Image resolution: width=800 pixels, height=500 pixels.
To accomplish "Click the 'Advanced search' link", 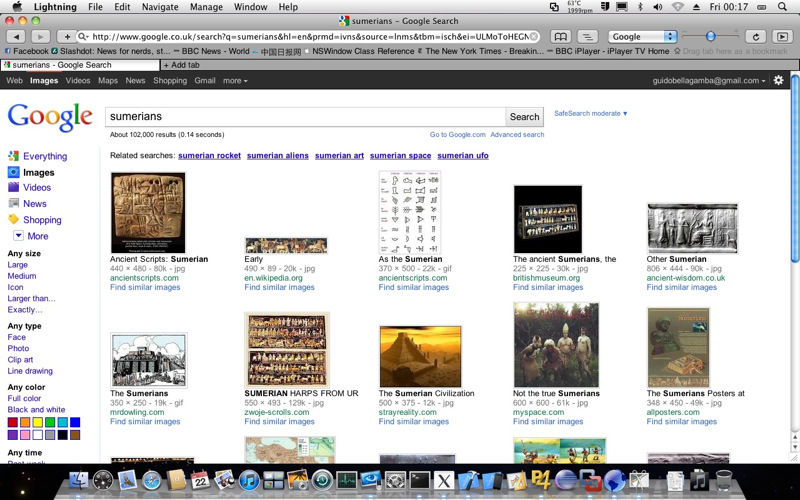I will pos(517,135).
